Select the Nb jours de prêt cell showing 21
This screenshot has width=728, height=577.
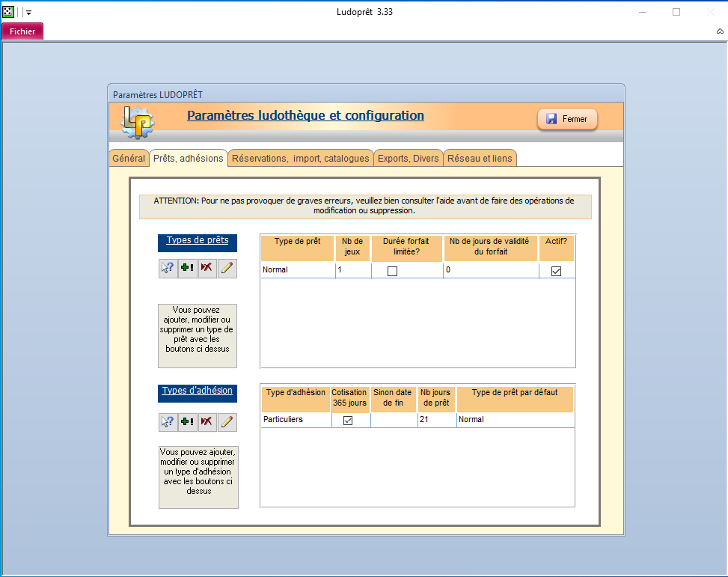point(436,420)
